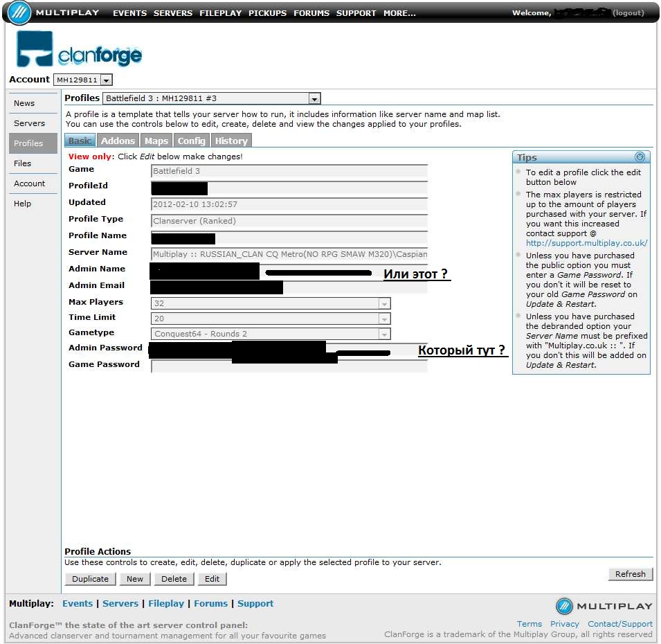
Task: Open the FILEPLAY menu in the top bar
Action: [221, 13]
